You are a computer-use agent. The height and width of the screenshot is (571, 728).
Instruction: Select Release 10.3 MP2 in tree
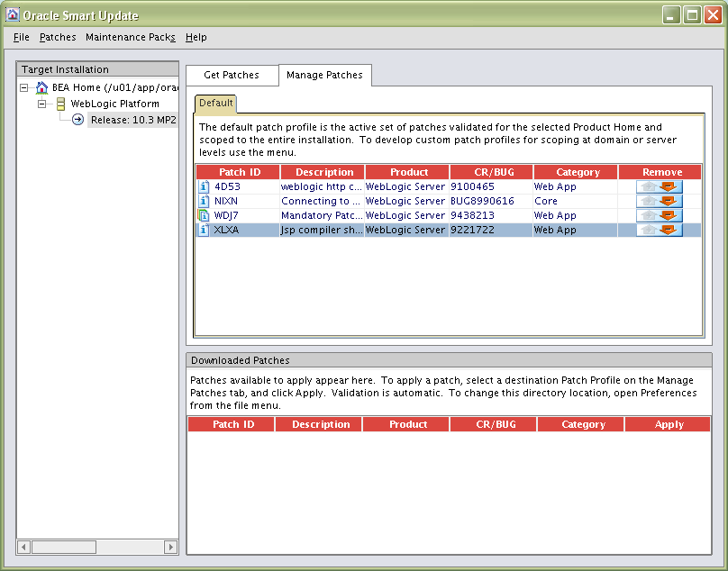click(132, 120)
